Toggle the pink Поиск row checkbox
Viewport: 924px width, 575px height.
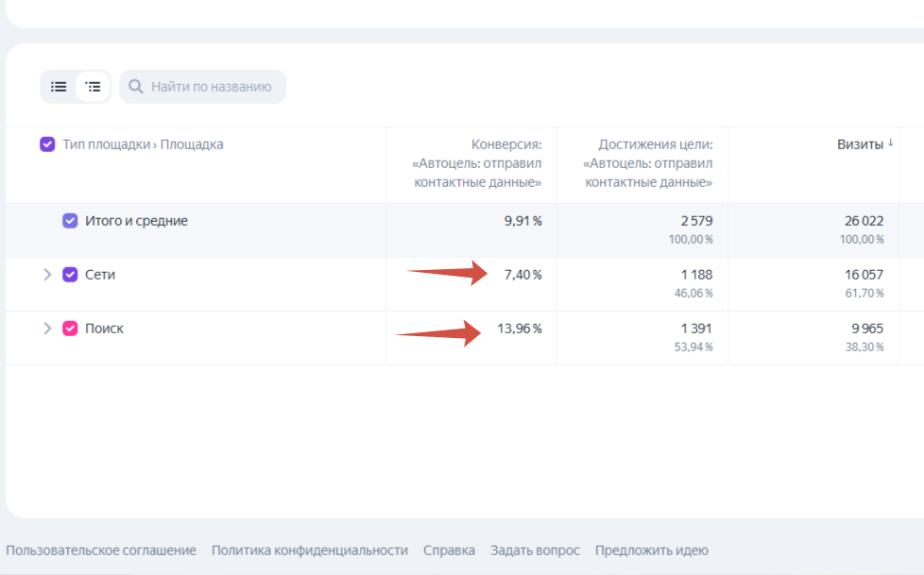70,329
